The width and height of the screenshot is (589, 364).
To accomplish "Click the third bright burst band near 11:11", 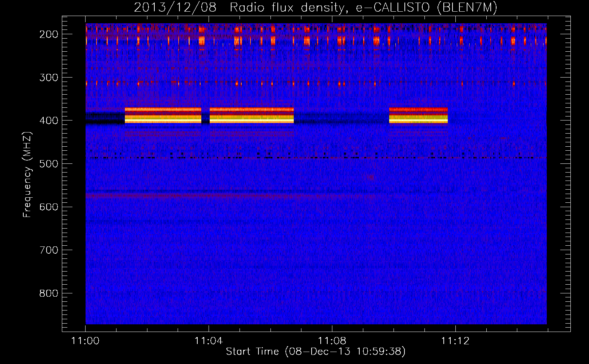I will coord(418,115).
